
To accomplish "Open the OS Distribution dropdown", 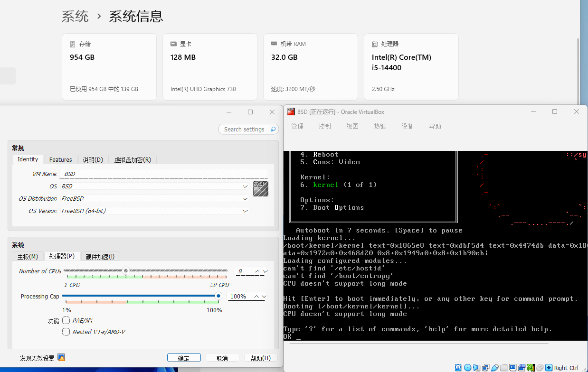I will click(x=245, y=198).
